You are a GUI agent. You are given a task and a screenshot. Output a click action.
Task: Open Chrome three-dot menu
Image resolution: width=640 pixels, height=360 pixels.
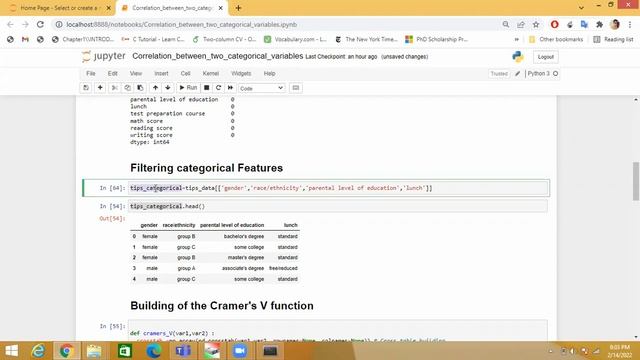(630, 24)
